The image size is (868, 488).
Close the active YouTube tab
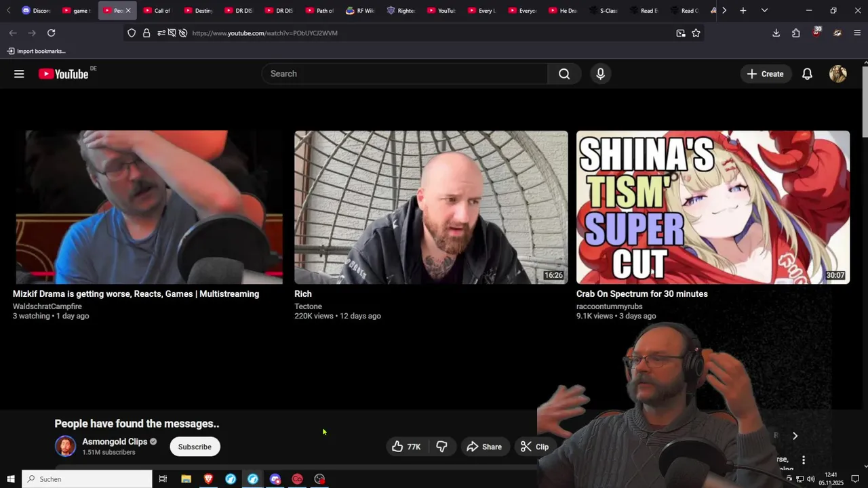[128, 11]
